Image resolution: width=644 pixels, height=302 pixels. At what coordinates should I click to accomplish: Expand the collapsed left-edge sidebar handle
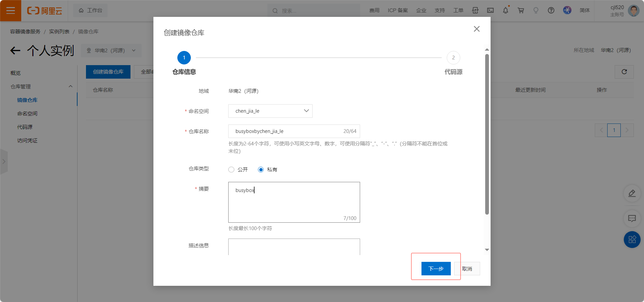click(x=4, y=162)
